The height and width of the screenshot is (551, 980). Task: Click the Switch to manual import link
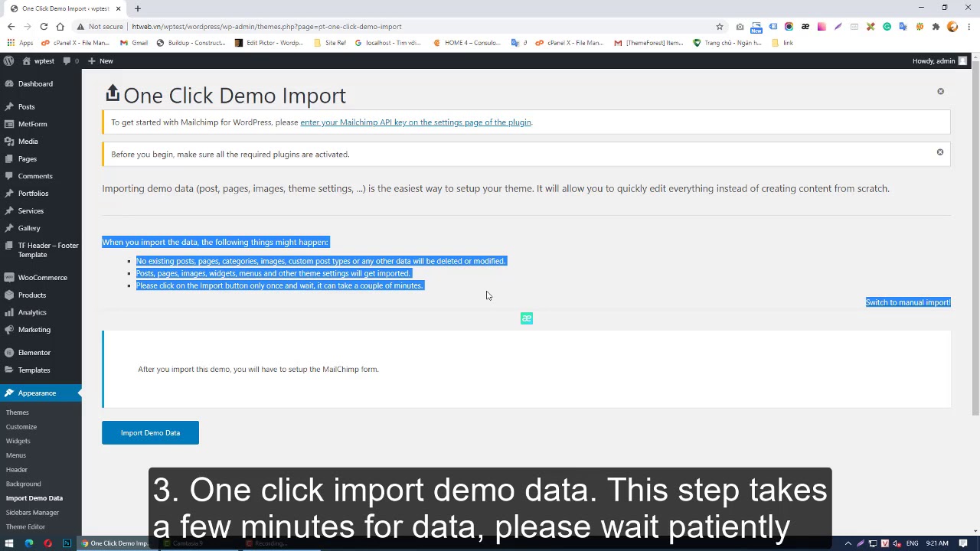click(x=908, y=302)
